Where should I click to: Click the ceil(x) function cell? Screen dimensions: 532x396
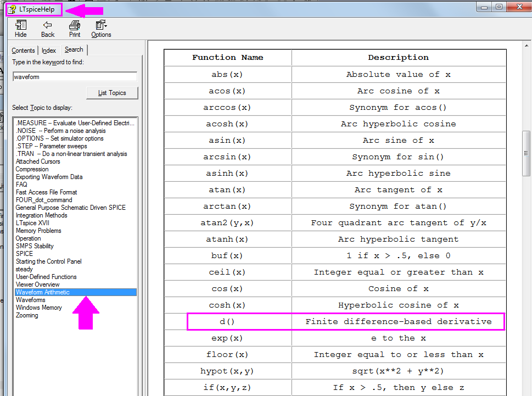click(x=227, y=272)
